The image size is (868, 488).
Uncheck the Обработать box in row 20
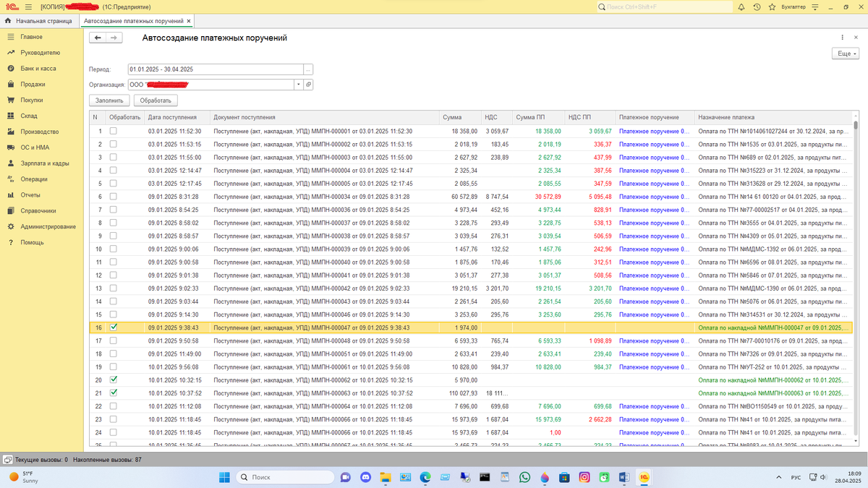[x=113, y=380]
